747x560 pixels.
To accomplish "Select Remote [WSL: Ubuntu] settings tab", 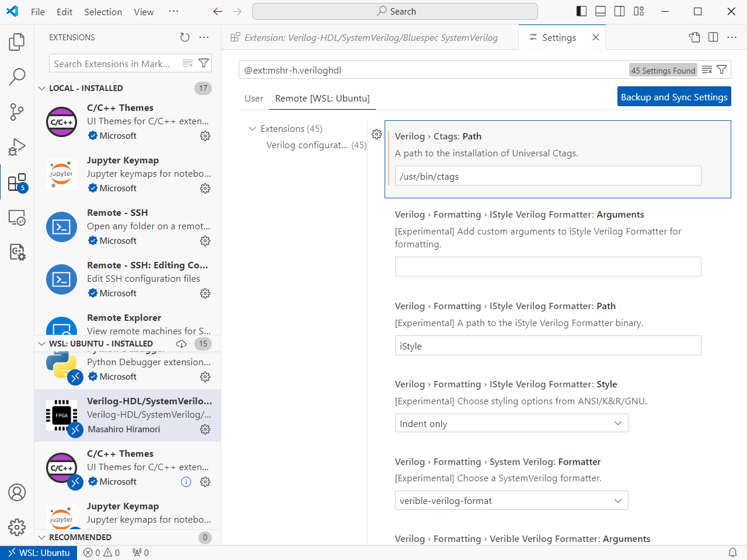I will click(x=323, y=98).
